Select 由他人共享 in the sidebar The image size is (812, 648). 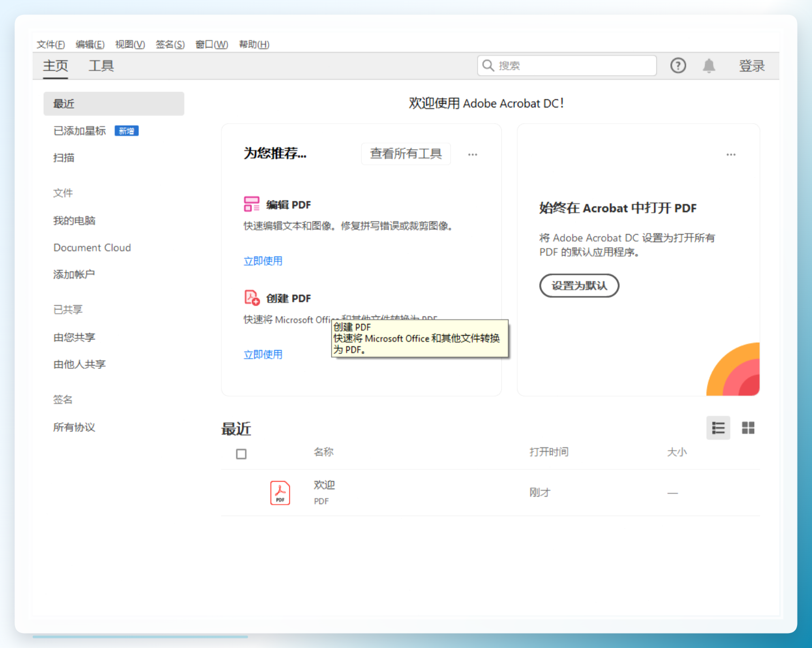80,364
